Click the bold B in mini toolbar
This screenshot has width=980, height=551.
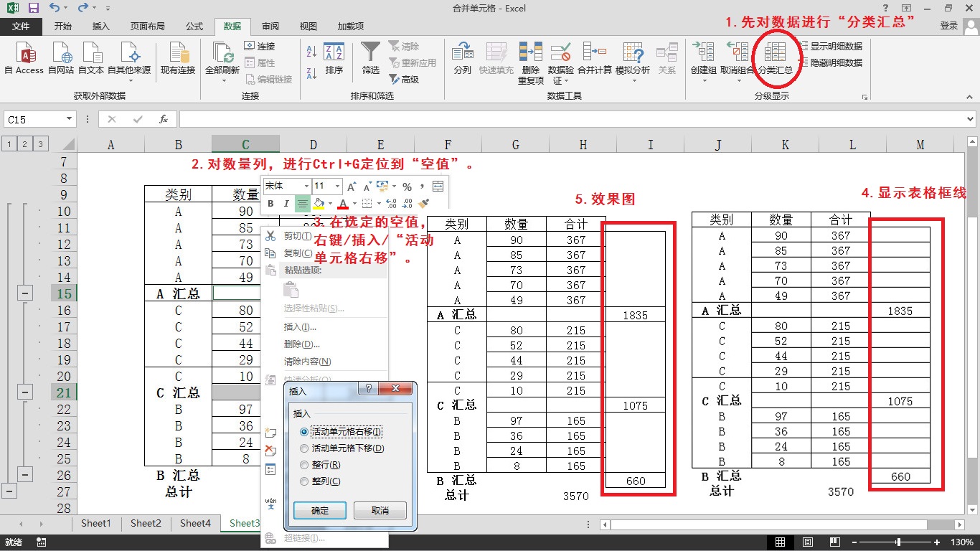pos(271,204)
